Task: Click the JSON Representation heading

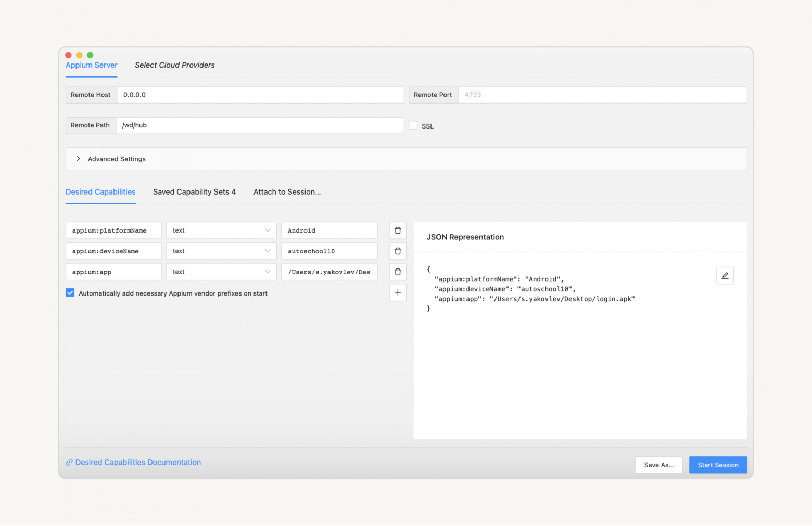Action: pos(465,237)
